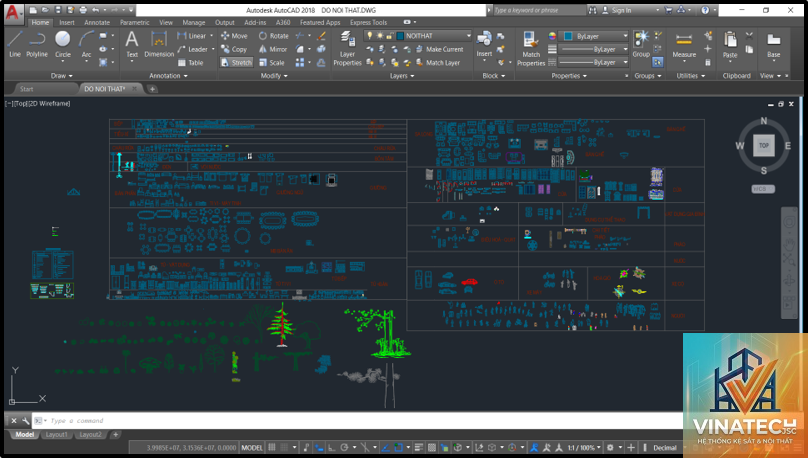Click the Linear dimension button
The image size is (808, 458).
click(194, 36)
